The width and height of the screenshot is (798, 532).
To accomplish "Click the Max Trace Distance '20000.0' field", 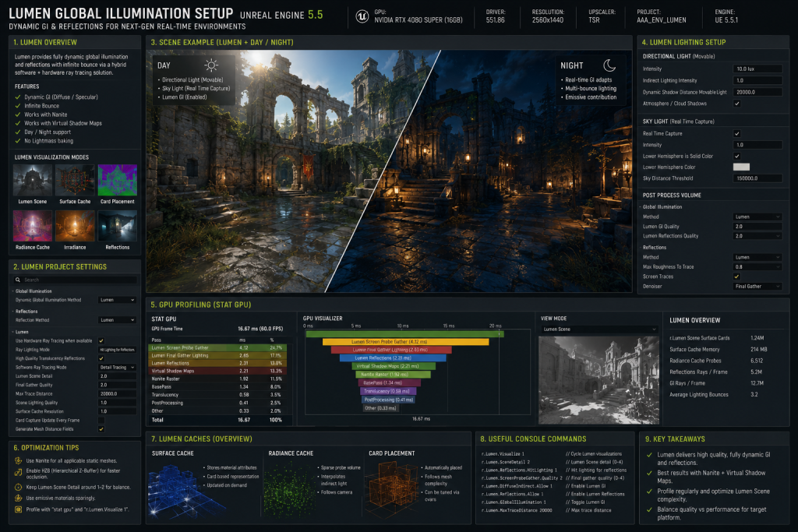I will (117, 393).
